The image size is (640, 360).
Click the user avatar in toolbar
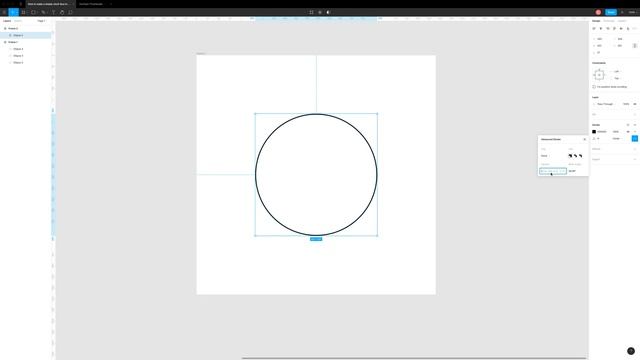pos(598,12)
